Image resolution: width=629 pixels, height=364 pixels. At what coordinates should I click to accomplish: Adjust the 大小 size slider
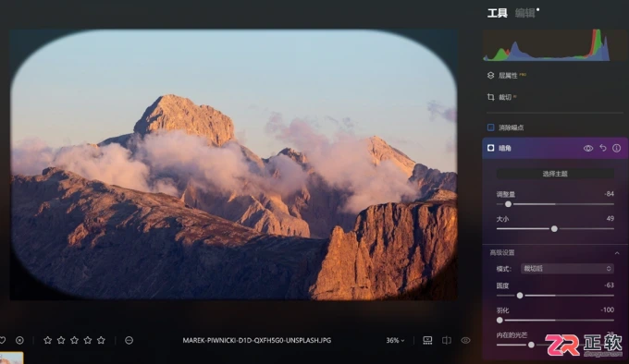(x=554, y=228)
